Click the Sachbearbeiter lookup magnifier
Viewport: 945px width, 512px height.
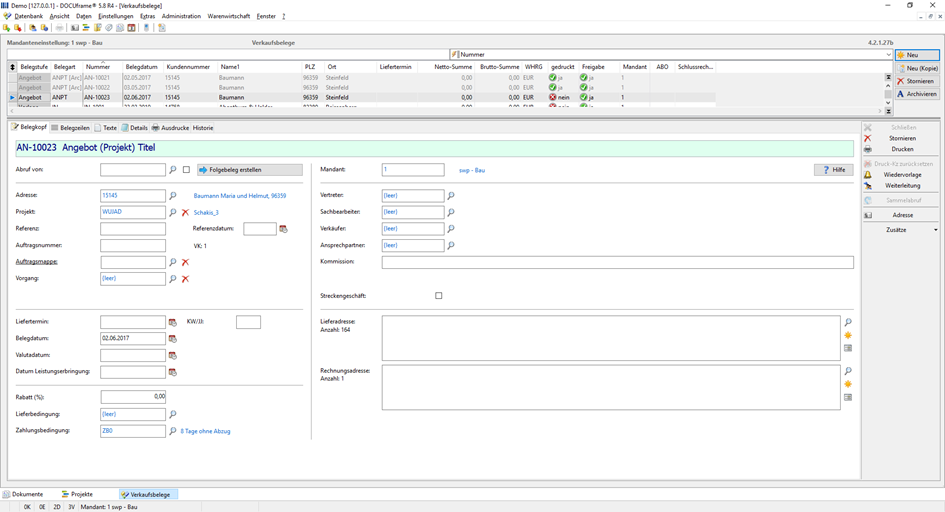tap(450, 212)
